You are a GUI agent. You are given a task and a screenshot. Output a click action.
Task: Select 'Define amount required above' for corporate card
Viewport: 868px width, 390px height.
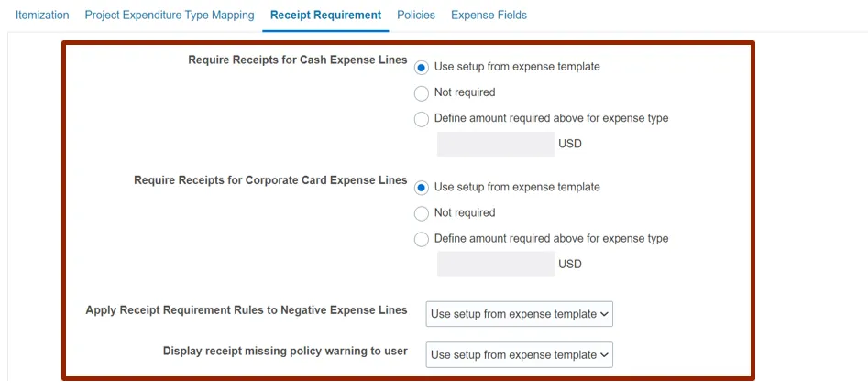pos(422,238)
